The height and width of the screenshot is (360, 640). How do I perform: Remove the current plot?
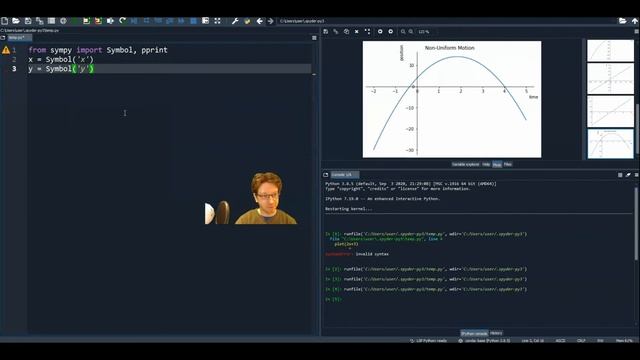(356, 31)
